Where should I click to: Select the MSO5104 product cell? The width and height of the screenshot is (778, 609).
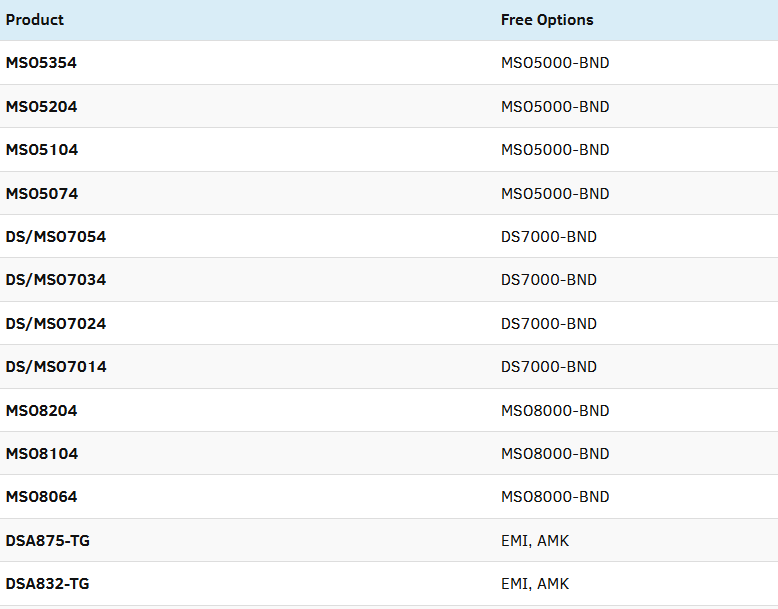tap(42, 149)
